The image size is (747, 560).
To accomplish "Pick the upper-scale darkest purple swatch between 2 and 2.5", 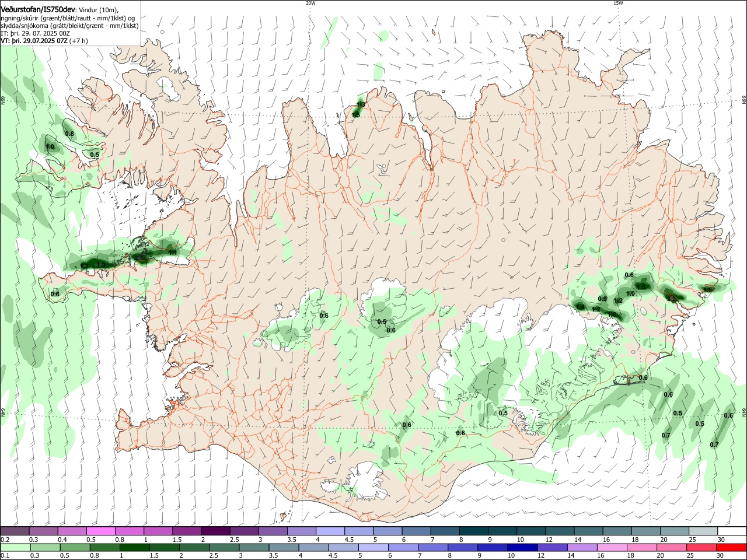I will [216, 531].
